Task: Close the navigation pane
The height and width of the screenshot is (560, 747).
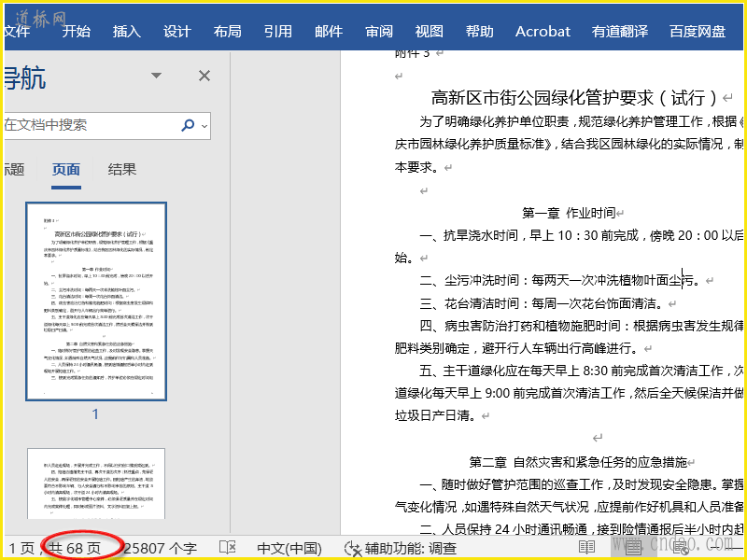Action: [x=204, y=76]
